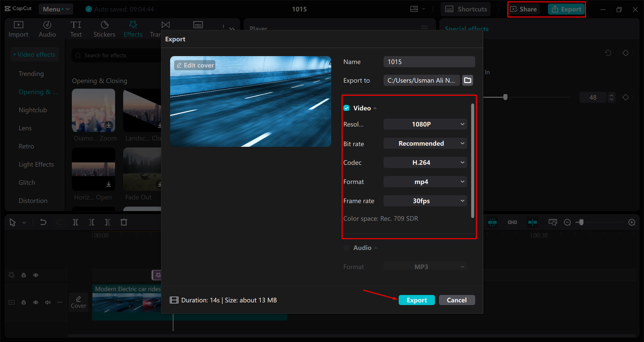Viewport: 644px width, 342px height.
Task: Click the three dots more icon on video track
Action: 60,302
